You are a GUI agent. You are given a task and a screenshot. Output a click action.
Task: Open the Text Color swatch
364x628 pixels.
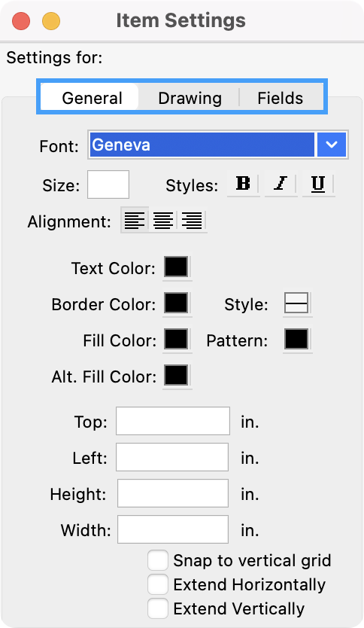[x=177, y=267]
